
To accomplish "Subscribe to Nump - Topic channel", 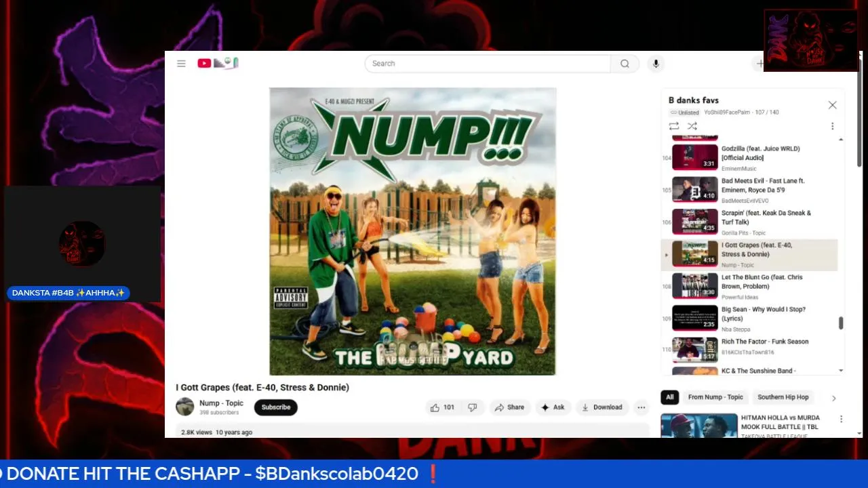I will [276, 407].
